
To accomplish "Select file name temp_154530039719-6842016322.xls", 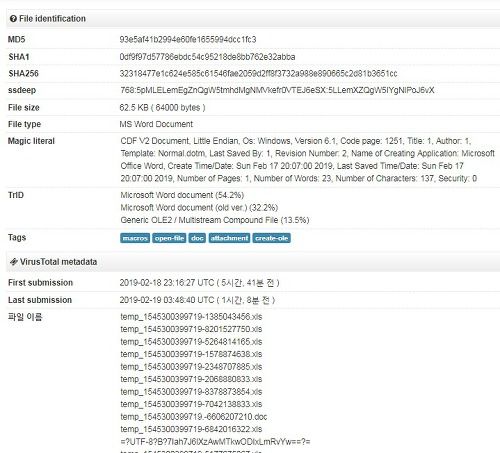I will [x=191, y=429].
